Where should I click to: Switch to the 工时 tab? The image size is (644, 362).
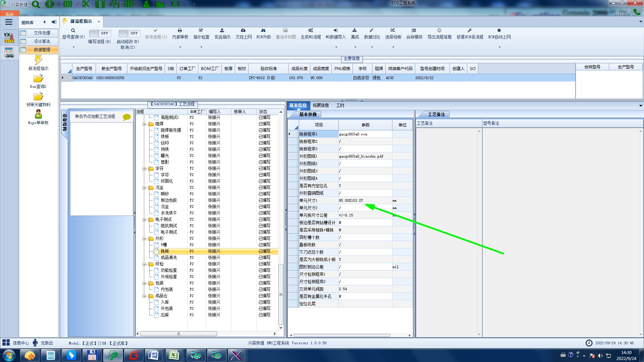[340, 105]
